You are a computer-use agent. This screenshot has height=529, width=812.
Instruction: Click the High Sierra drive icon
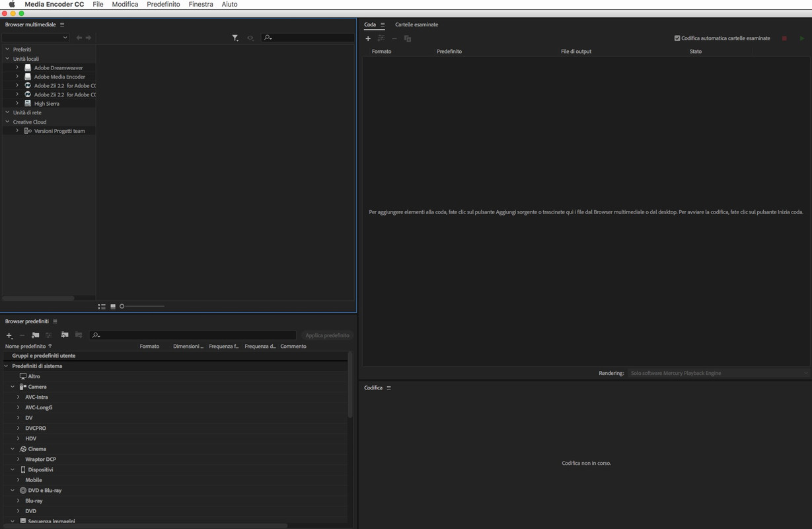(x=28, y=103)
